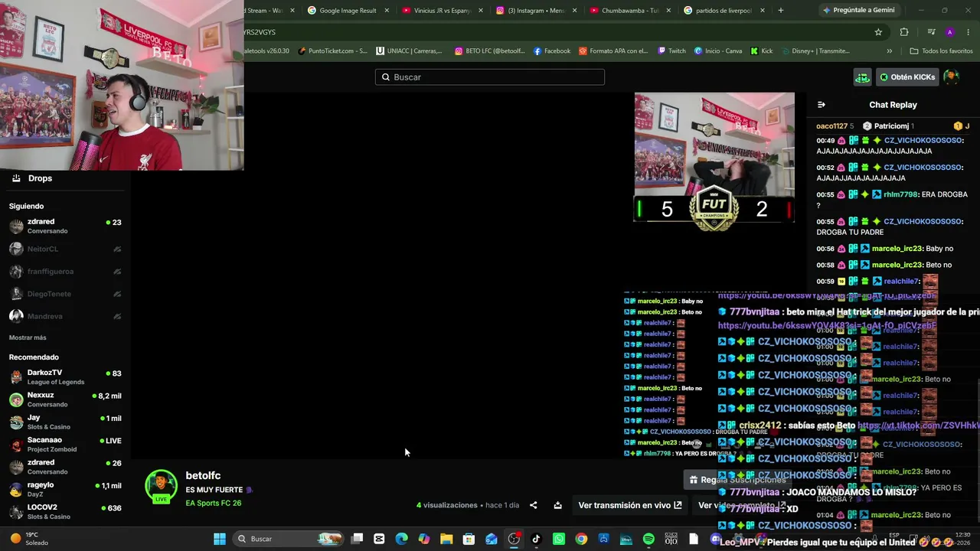The image size is (980, 551).
Task: Click the download clip icon
Action: (x=557, y=505)
